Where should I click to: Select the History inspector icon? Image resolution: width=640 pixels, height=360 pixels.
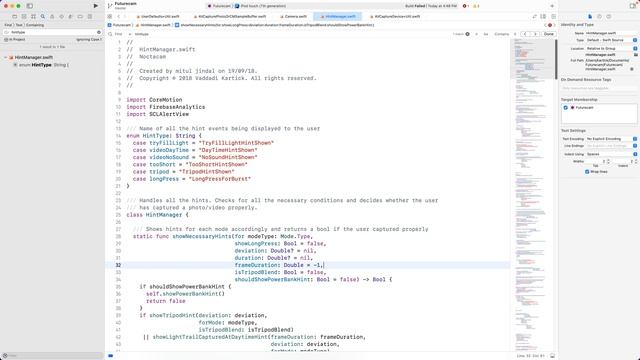pos(599,17)
